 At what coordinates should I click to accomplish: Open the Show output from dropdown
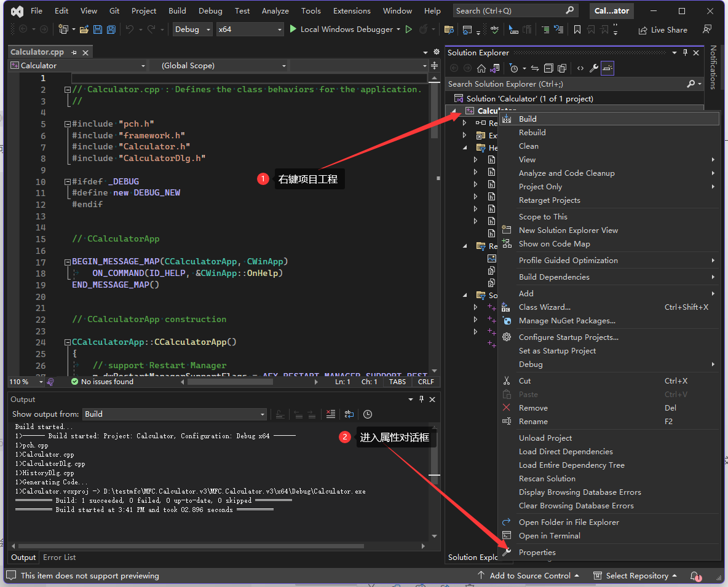point(175,414)
